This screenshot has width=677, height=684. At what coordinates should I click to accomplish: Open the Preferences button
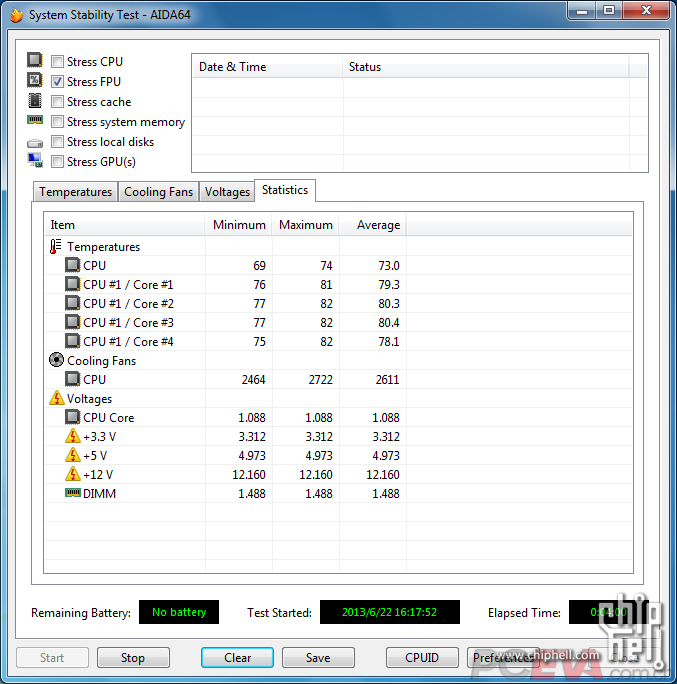point(503,657)
